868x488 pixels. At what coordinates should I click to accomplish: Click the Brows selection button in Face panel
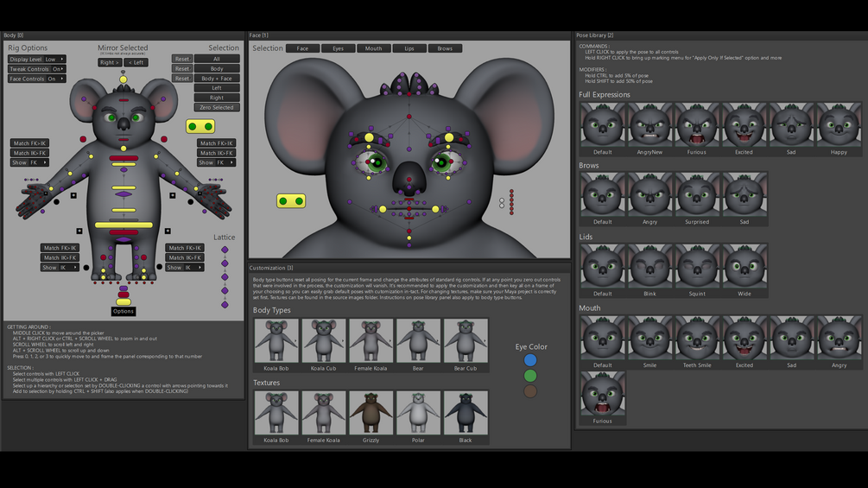[444, 48]
